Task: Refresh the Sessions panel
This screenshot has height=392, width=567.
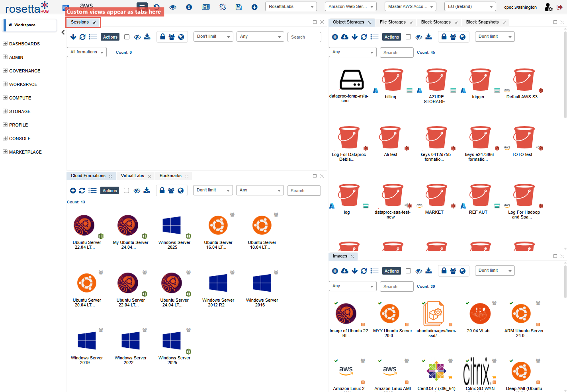Action: coord(82,37)
